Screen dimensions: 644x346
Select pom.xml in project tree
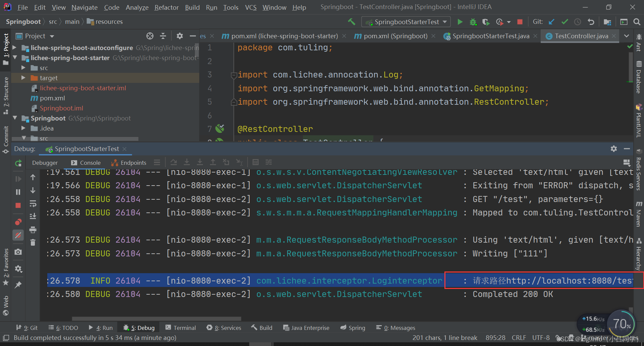point(52,98)
